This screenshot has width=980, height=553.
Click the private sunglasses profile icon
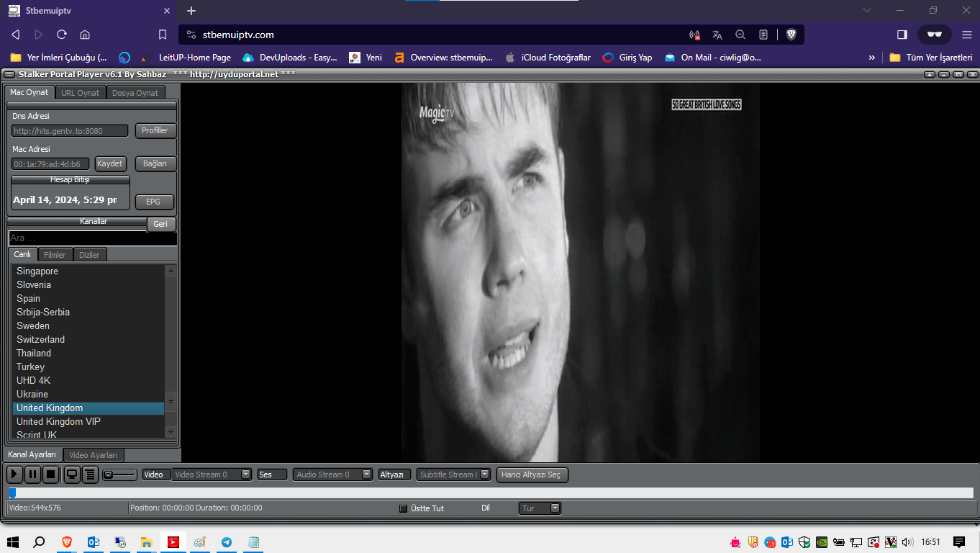tap(935, 35)
